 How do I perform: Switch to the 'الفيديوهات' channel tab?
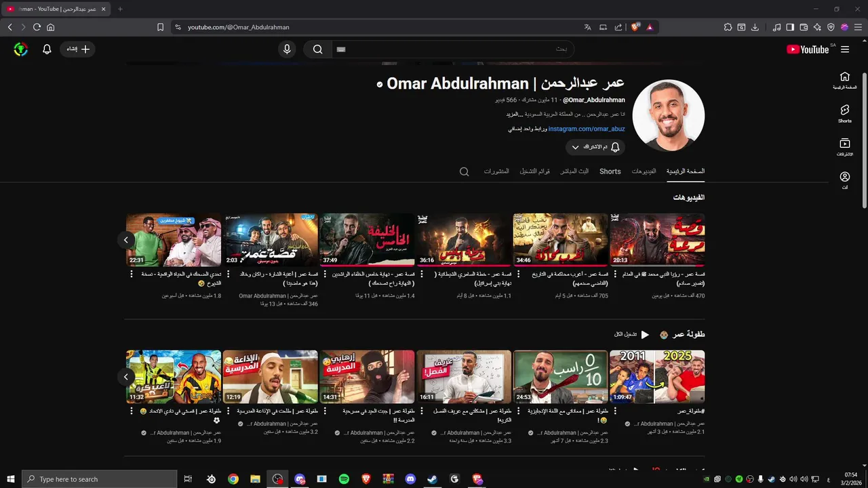(x=644, y=171)
